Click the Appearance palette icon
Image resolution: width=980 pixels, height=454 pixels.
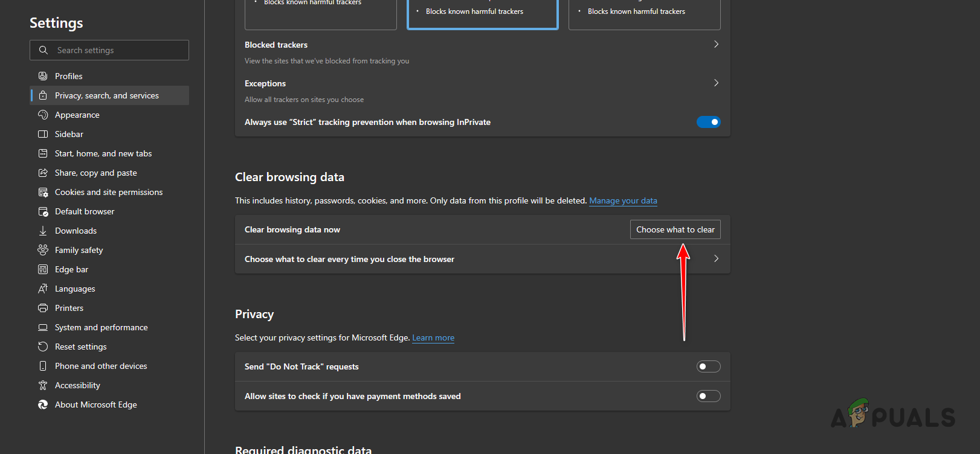(x=43, y=115)
